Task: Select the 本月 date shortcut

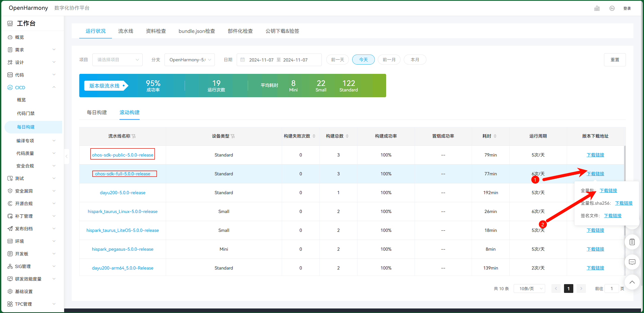Action: (415, 60)
